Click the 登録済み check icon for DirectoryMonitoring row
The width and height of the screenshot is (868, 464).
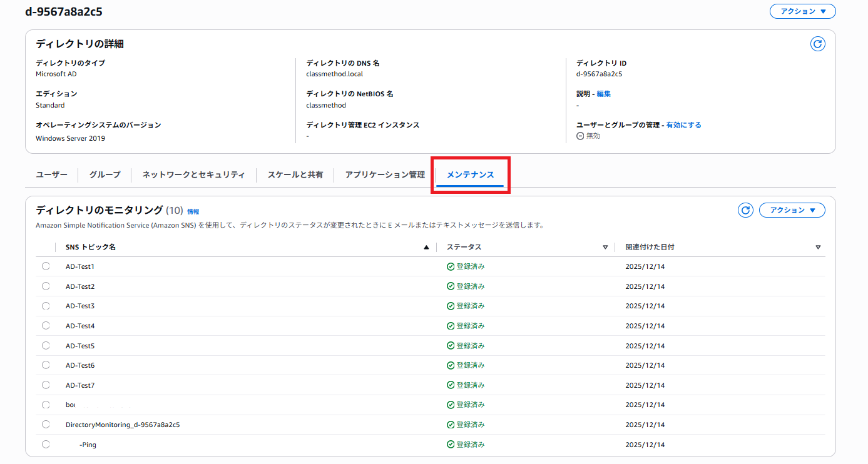click(451, 425)
